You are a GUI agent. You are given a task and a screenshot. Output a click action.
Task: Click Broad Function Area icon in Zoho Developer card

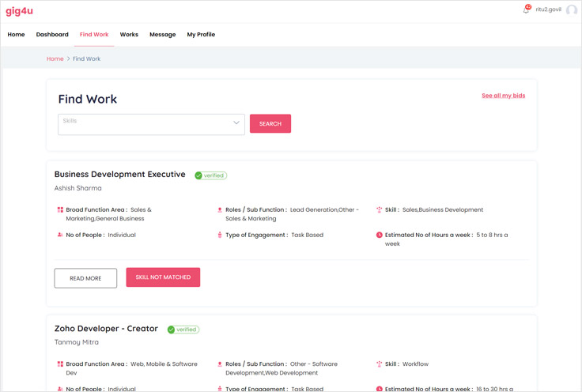[x=60, y=364]
